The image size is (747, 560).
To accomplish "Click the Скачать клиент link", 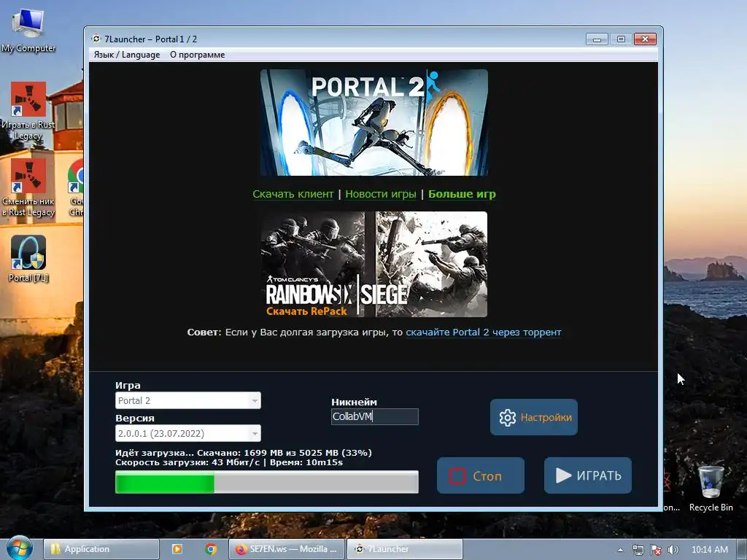I will point(293,194).
